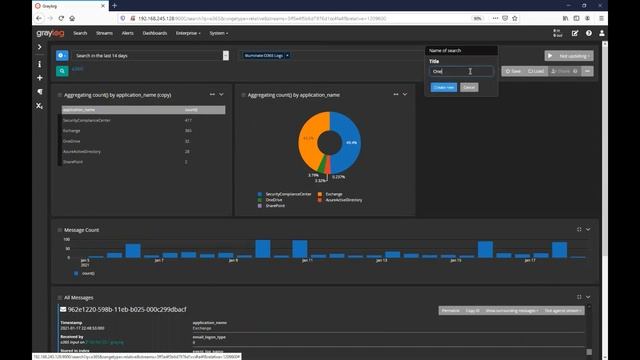640x360 pixels.
Task: Reload the browser page
Action: pos(61,18)
